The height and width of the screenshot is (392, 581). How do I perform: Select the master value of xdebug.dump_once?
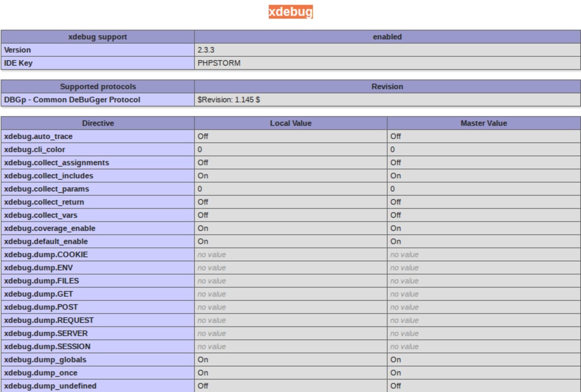click(x=395, y=373)
